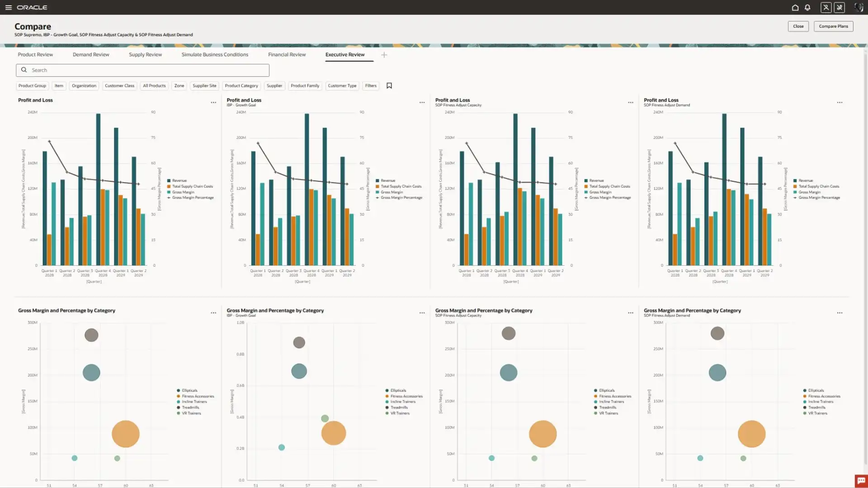868x488 pixels.
Task: Click the crossed-out person icon in header
Action: (826, 8)
